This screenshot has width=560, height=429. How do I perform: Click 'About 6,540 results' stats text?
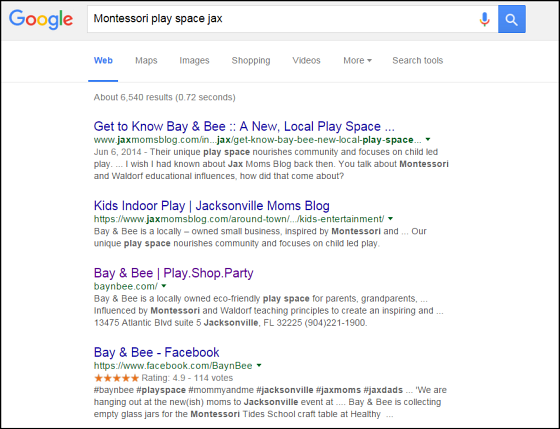(x=164, y=97)
